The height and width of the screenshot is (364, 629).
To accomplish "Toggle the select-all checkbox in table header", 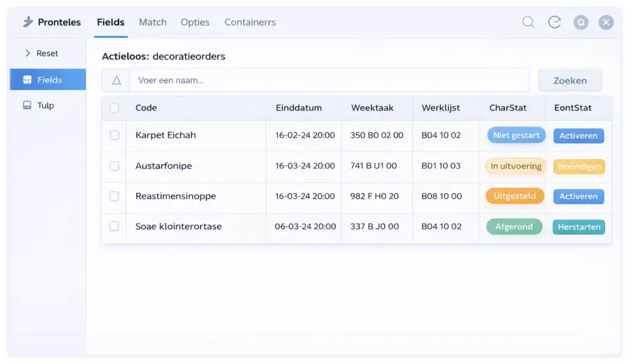I will tap(114, 108).
